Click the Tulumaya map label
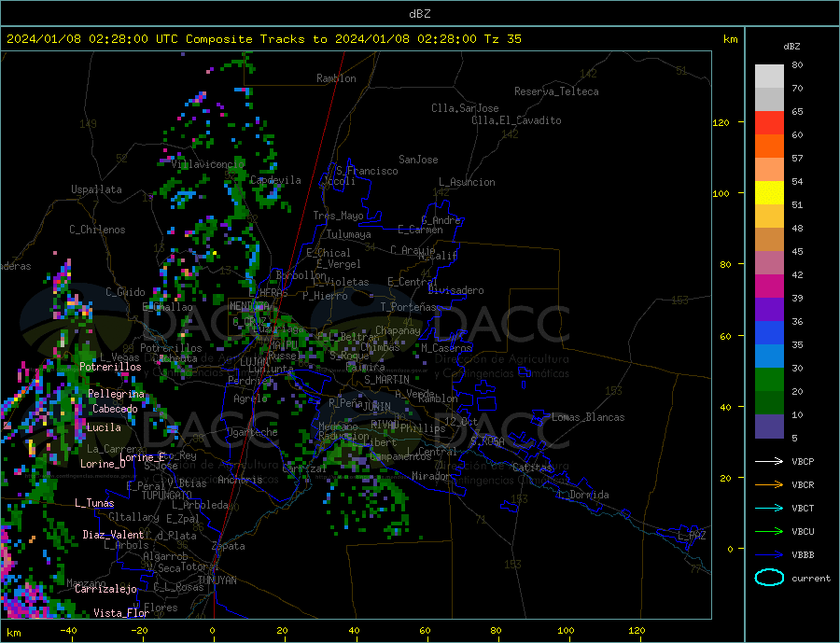This screenshot has height=643, width=840. coord(349,234)
